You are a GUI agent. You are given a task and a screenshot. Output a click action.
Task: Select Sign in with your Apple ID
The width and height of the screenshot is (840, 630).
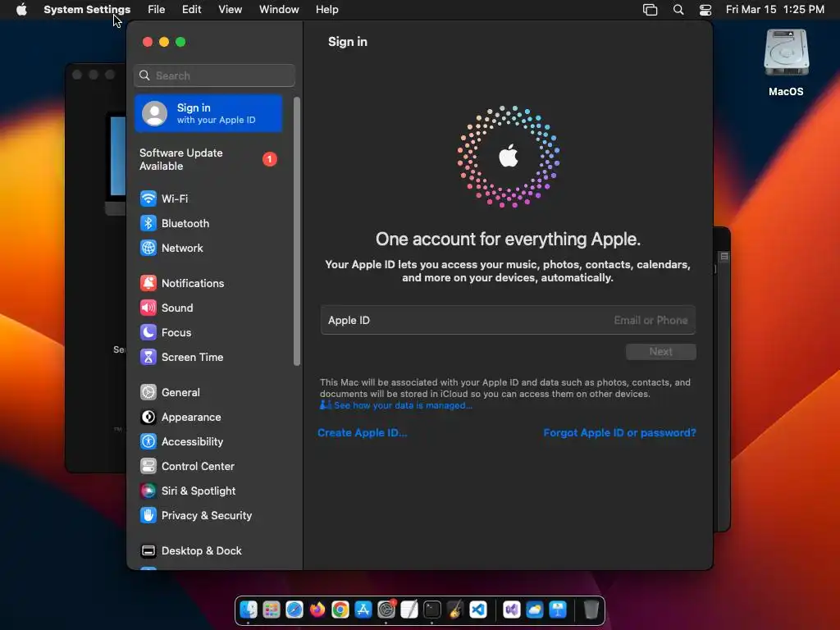208,113
